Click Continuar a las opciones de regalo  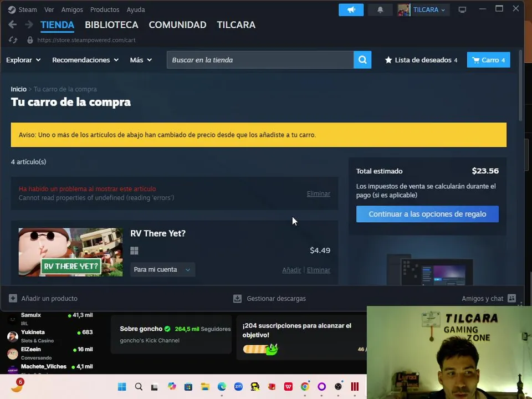pos(427,214)
